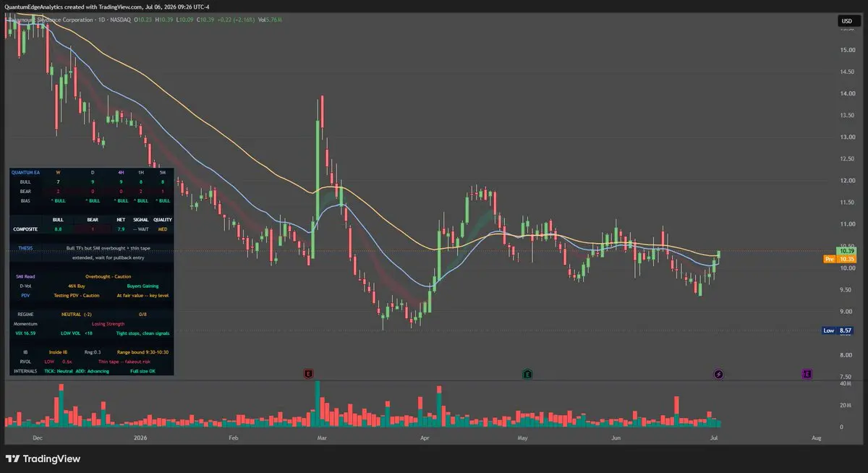Click the Pre 10.35 pre-market price label
Screen dimensions: 868x473
(838, 259)
